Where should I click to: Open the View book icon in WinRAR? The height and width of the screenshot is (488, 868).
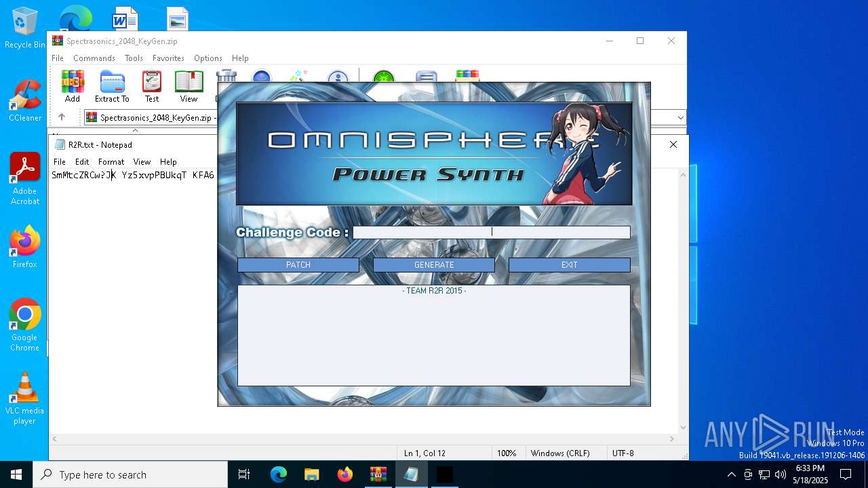pyautogui.click(x=189, y=81)
